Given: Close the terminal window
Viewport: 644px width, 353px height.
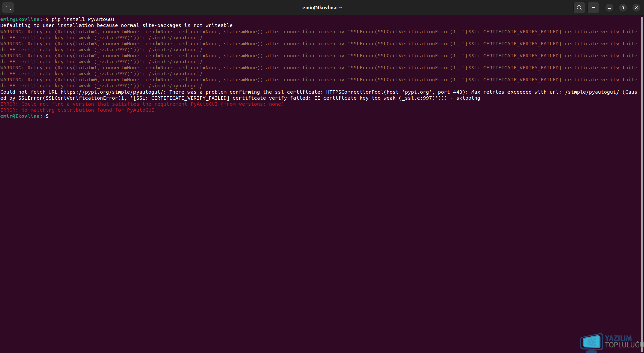Looking at the screenshot, I should 636,8.
